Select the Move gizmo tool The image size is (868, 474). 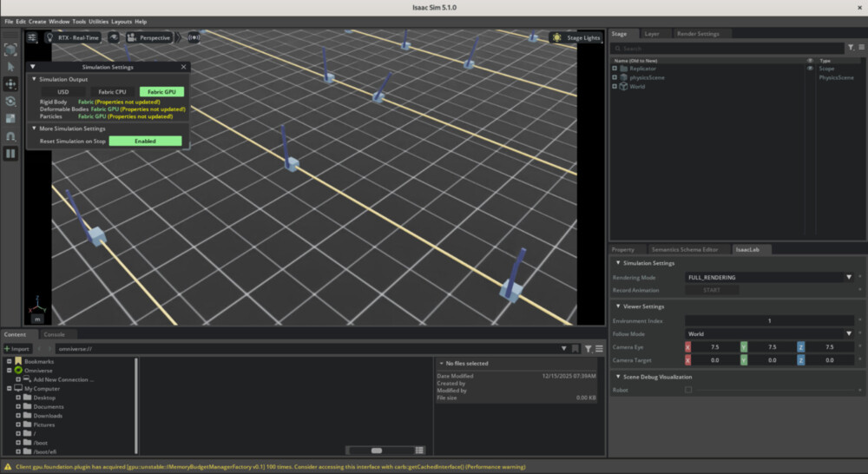(x=10, y=84)
